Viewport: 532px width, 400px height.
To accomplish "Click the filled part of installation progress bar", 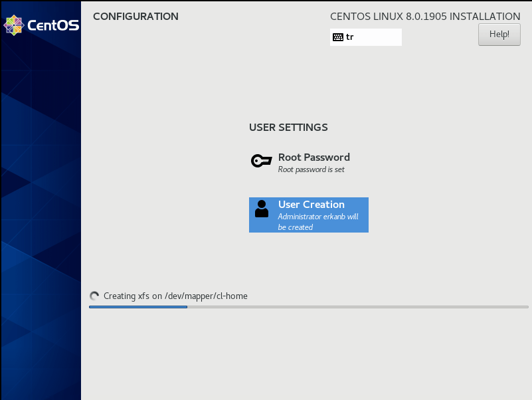I will (x=137, y=307).
